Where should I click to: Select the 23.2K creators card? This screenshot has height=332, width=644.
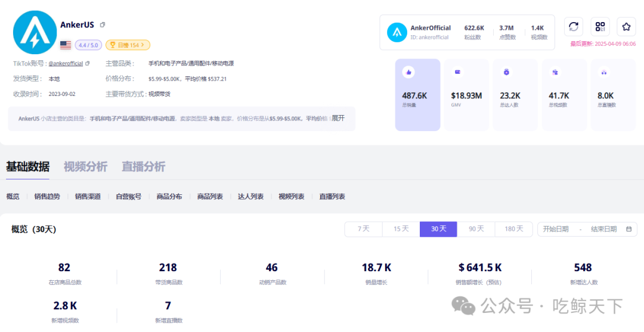point(515,95)
